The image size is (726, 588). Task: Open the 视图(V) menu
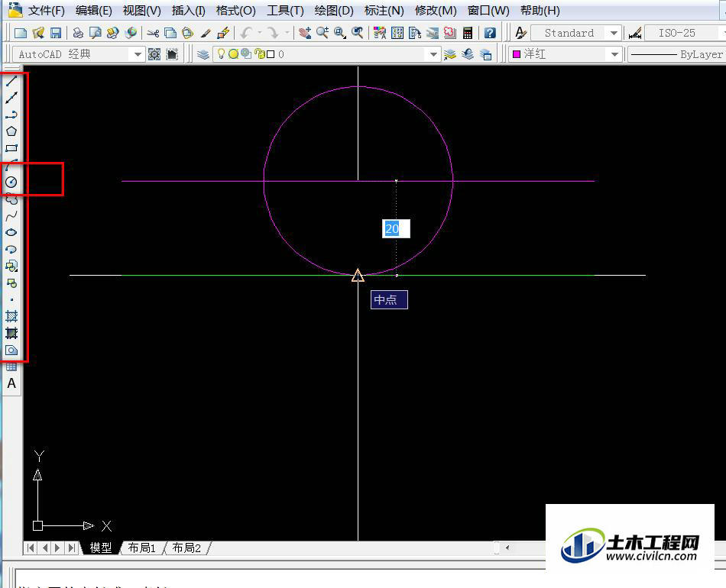[x=141, y=10]
